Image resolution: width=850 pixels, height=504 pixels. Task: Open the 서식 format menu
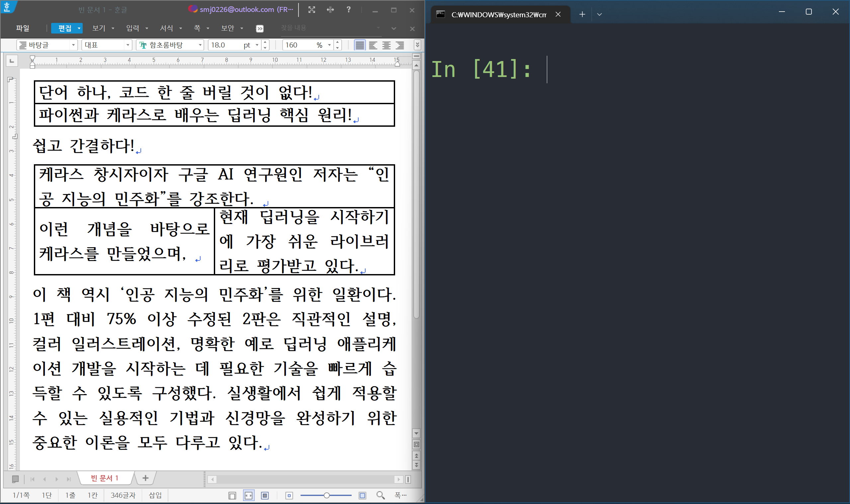tap(167, 28)
